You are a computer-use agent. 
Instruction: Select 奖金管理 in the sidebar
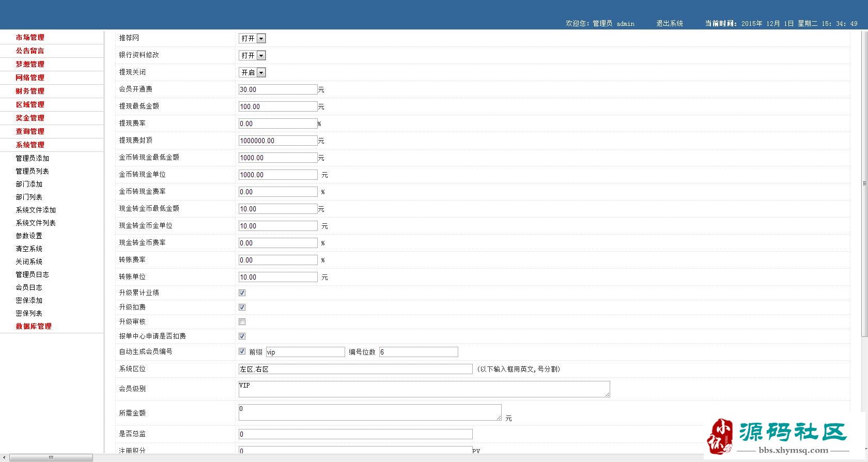tap(30, 118)
